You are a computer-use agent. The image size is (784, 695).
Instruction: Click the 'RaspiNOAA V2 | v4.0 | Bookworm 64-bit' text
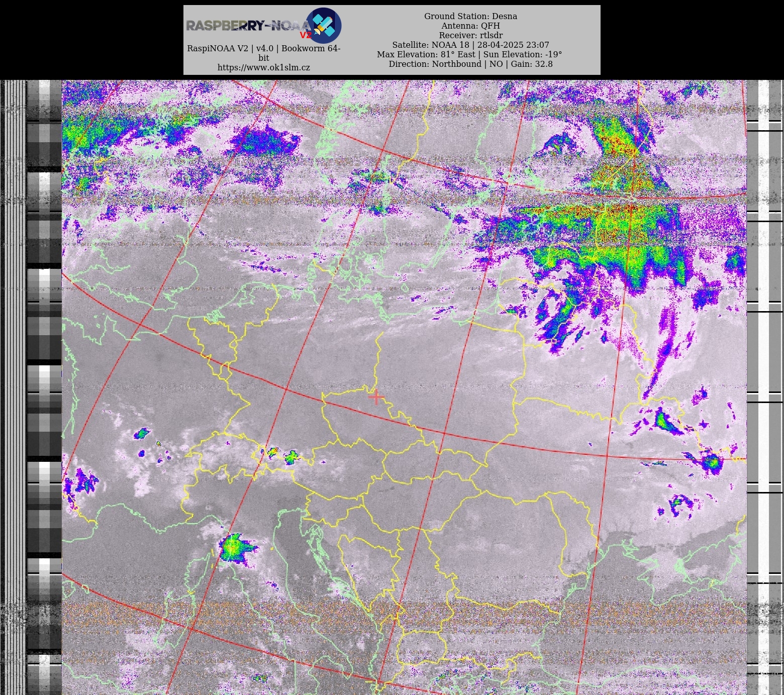[264, 53]
